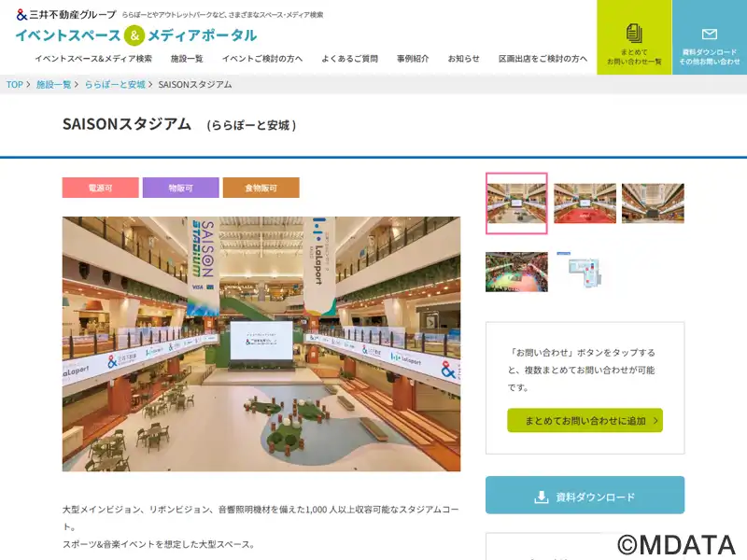
Task: Select the pink-bordered first stadium thumbnail
Action: pyautogui.click(x=516, y=203)
